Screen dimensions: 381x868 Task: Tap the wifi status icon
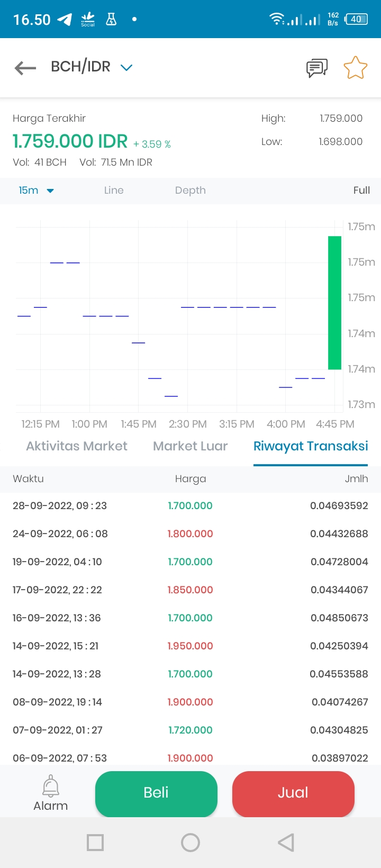[276, 19]
